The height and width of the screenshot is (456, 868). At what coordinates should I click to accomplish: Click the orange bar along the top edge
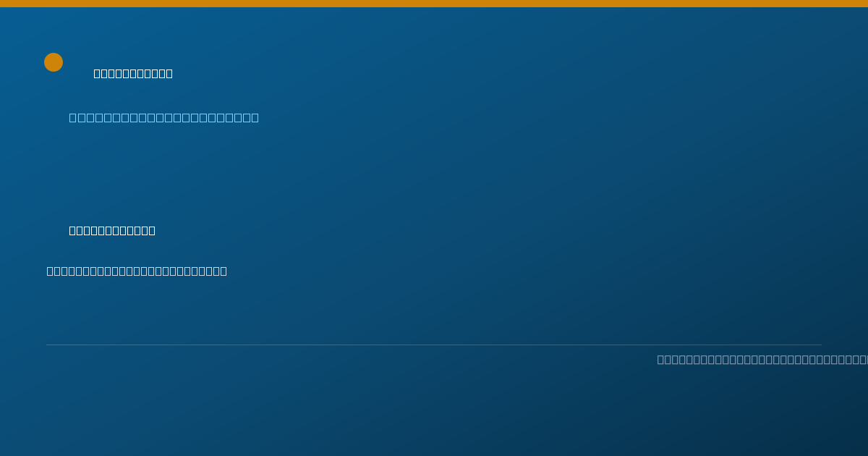(x=434, y=4)
